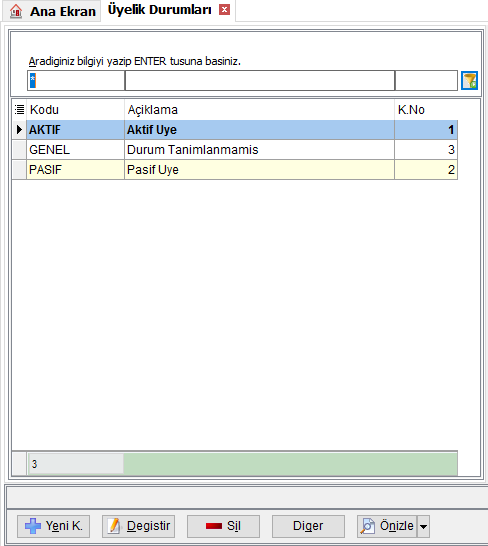Click the grid column options icon

[x=20, y=110]
